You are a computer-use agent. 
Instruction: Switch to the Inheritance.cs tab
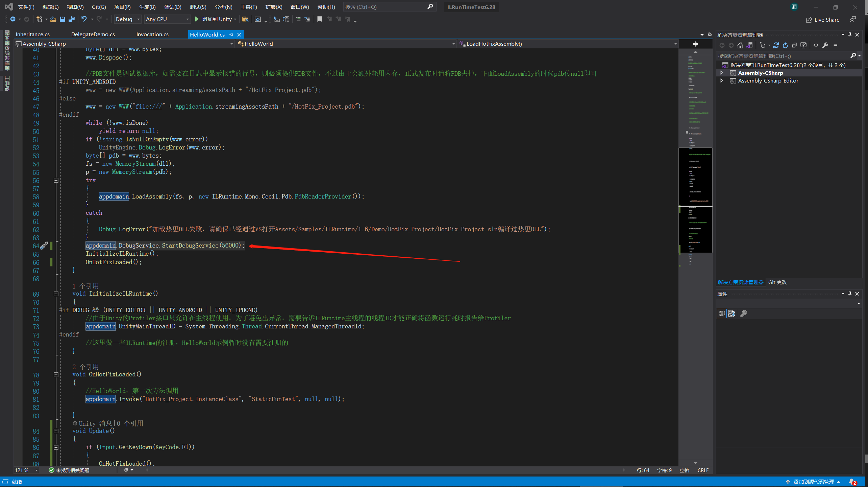[x=33, y=34]
